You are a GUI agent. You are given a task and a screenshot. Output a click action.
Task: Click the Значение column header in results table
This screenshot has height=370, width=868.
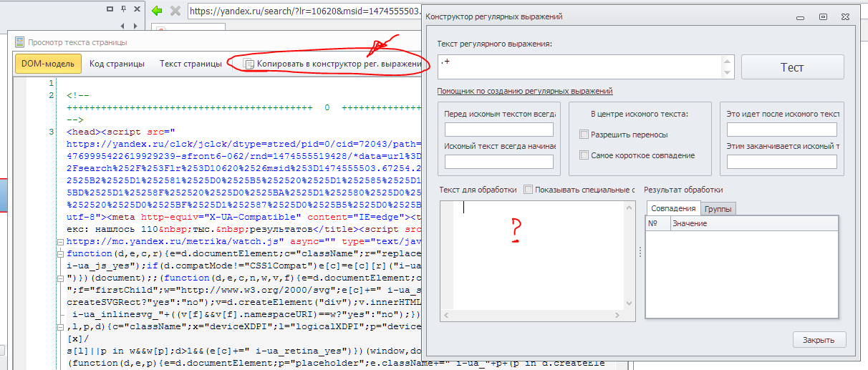[753, 223]
